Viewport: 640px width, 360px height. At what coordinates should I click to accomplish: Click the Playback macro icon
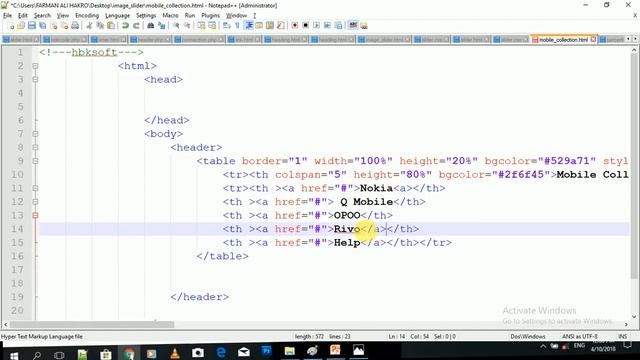pyautogui.click(x=316, y=26)
